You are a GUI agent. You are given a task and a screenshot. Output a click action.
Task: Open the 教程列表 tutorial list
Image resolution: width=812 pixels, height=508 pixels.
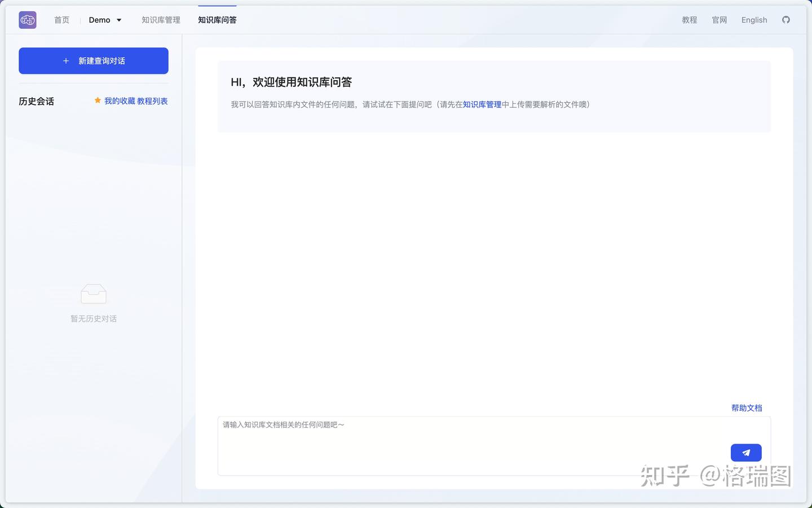click(152, 101)
